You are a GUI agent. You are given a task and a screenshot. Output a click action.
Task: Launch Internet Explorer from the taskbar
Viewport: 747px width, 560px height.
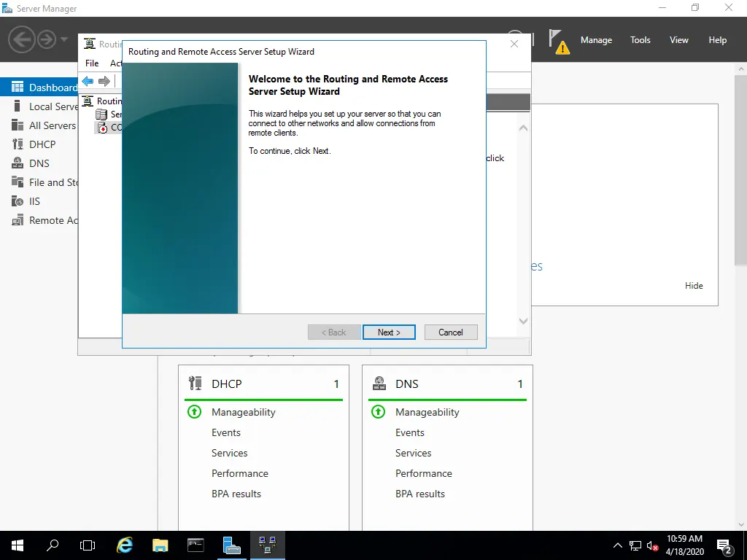tap(125, 545)
